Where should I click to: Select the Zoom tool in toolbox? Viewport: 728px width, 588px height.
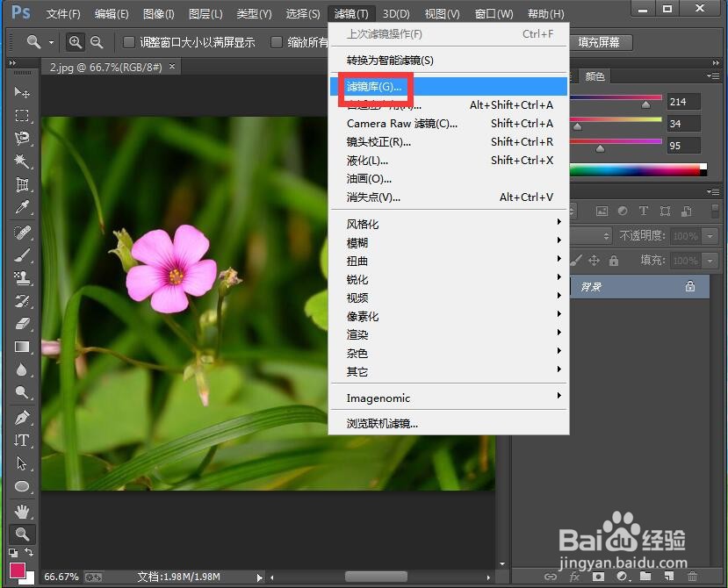pos(22,534)
